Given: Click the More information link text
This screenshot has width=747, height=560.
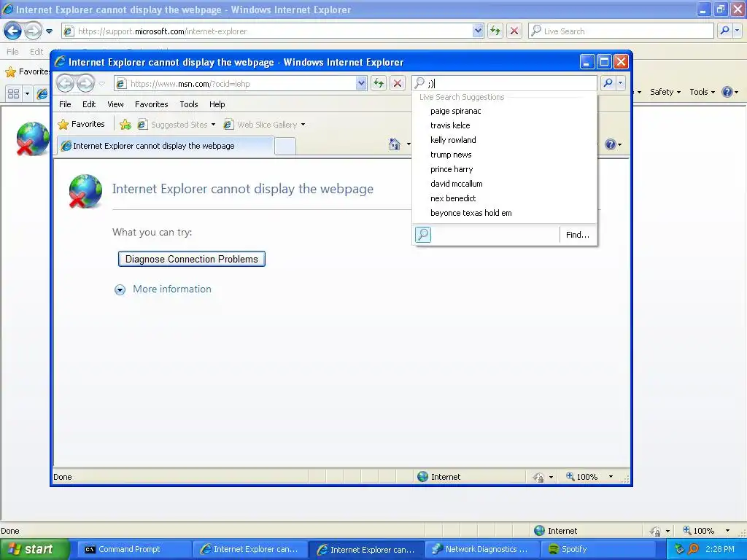Looking at the screenshot, I should pos(172,289).
